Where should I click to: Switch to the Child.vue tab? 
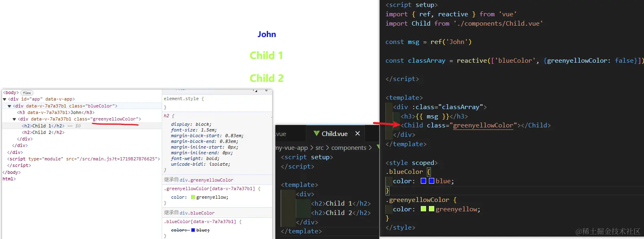pos(334,134)
